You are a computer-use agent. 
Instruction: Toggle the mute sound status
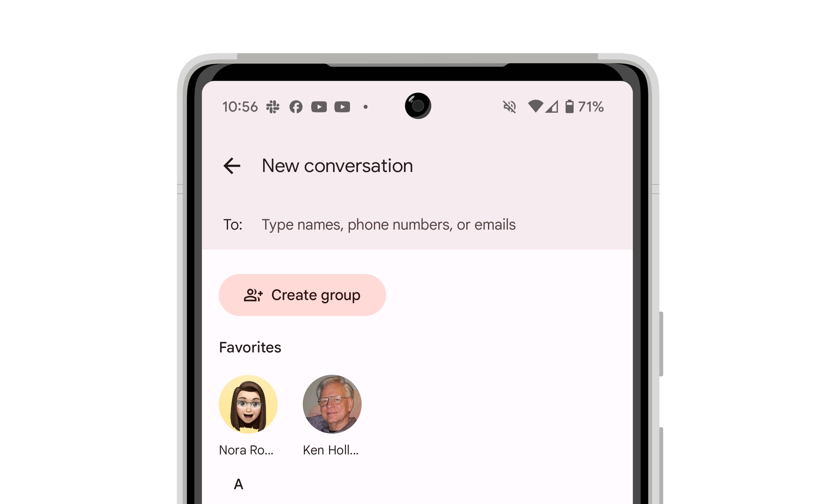(x=510, y=107)
